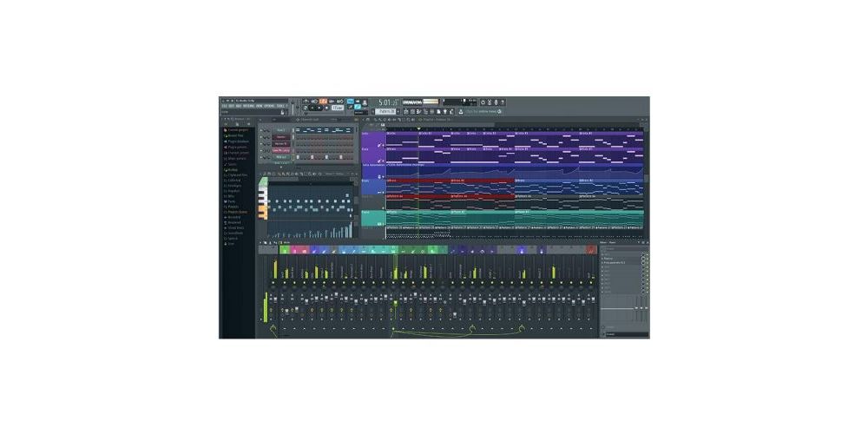Open Fruity parametric EQ 2 mixer slot
This screenshot has height=434, width=868.
[x=615, y=263]
